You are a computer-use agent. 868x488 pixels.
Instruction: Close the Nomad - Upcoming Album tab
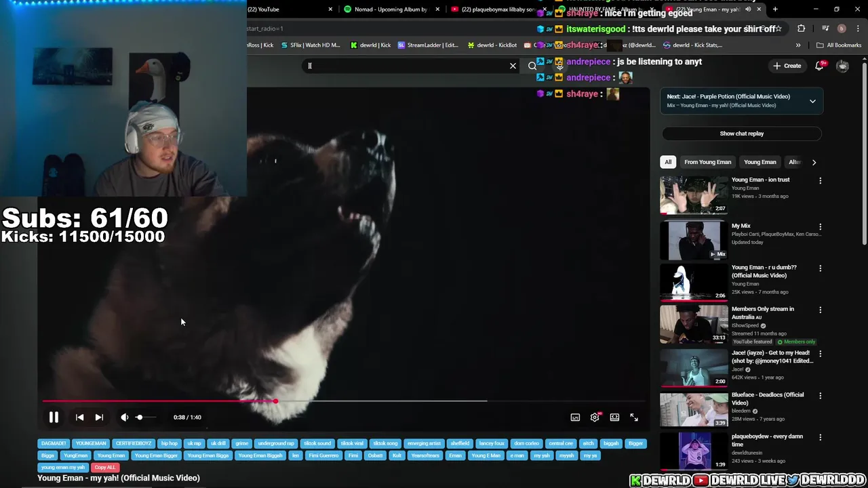(437, 9)
